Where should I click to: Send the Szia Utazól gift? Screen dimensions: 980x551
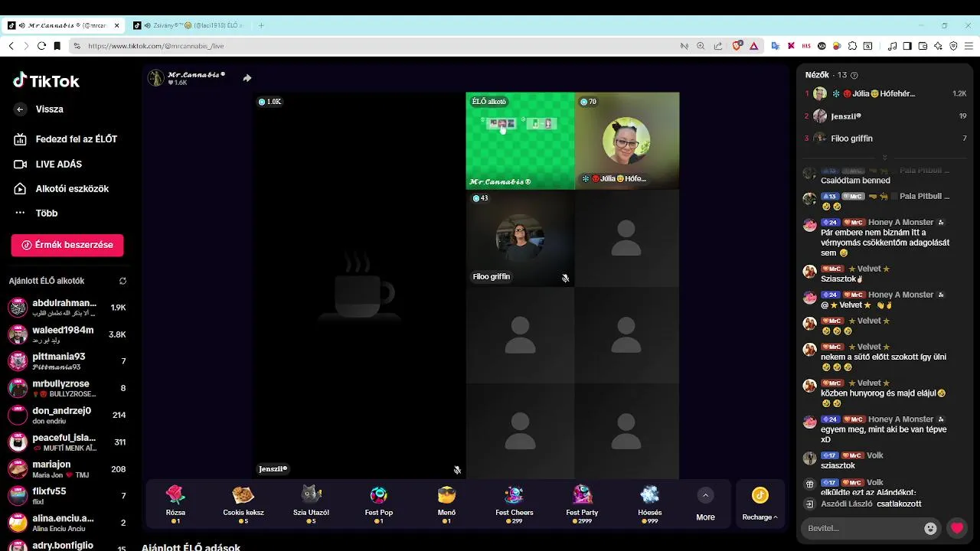(x=311, y=504)
